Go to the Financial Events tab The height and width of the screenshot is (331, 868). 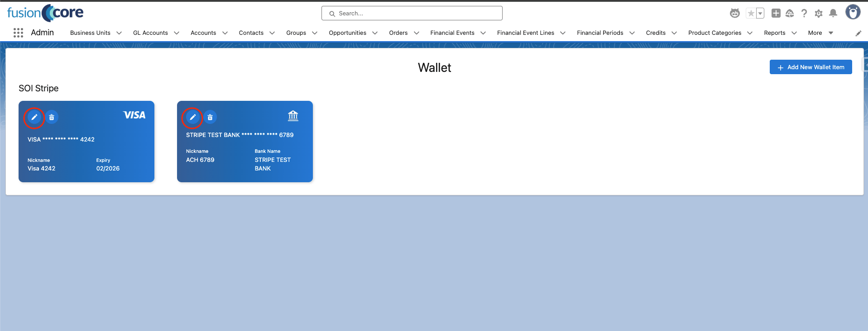coord(452,33)
